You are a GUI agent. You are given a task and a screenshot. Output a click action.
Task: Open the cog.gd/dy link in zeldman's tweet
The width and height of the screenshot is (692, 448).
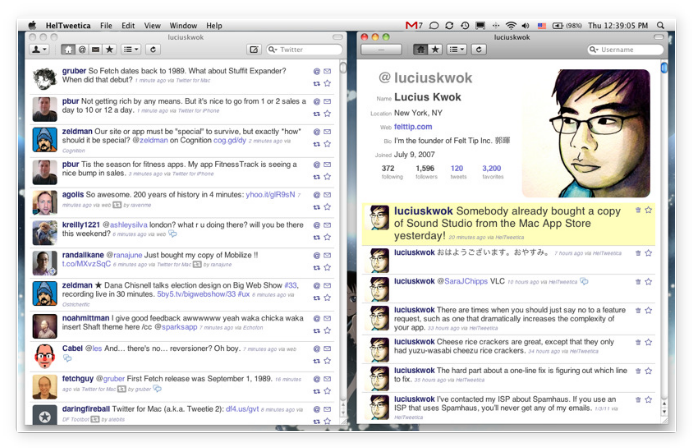[229, 140]
